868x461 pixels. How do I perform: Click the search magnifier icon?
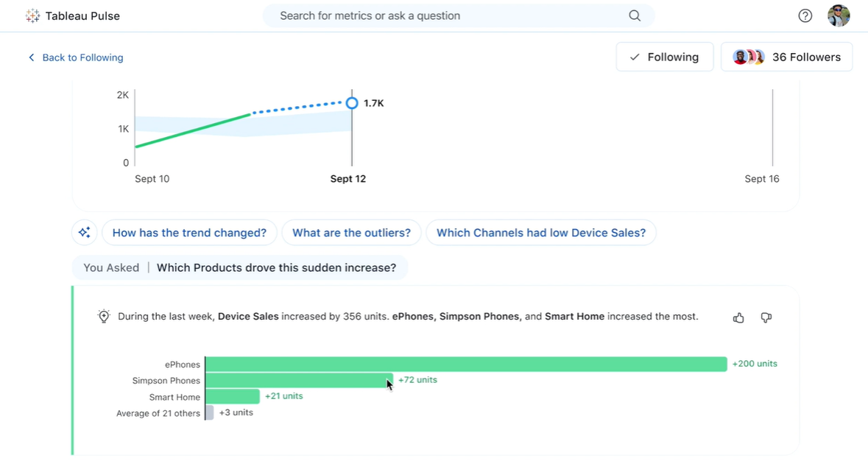coord(635,15)
